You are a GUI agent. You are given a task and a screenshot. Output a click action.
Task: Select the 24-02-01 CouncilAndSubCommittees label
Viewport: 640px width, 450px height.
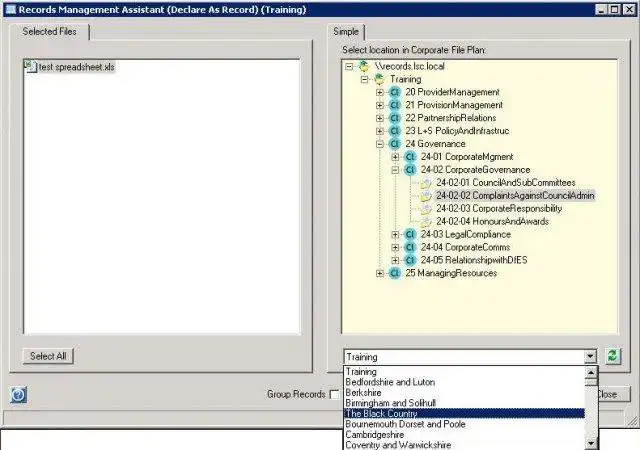click(x=506, y=183)
